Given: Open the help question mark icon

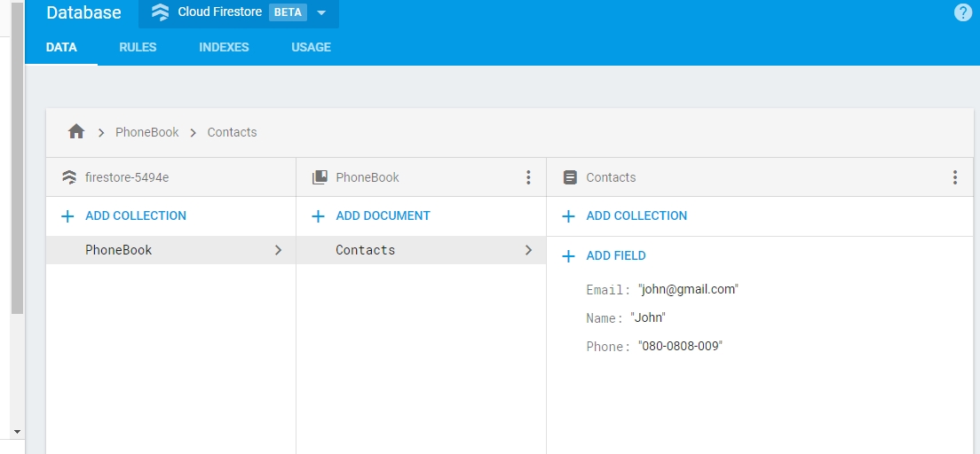Looking at the screenshot, I should (962, 12).
